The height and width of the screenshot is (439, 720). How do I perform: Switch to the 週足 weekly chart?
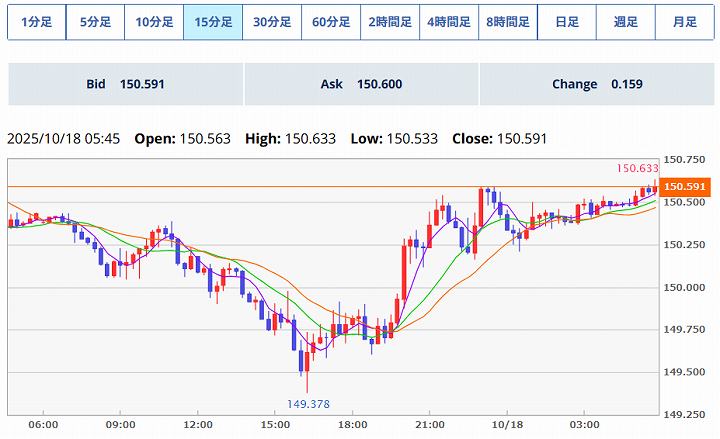tap(625, 21)
